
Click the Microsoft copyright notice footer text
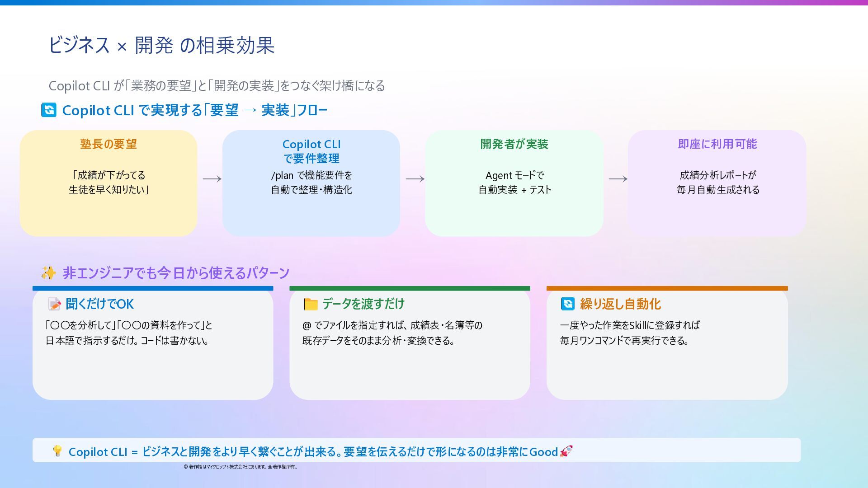(241, 467)
